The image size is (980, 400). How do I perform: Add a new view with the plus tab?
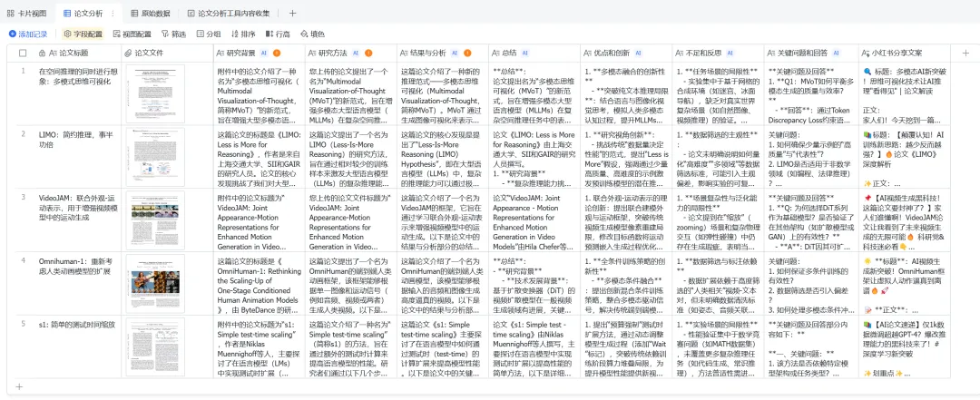[292, 13]
